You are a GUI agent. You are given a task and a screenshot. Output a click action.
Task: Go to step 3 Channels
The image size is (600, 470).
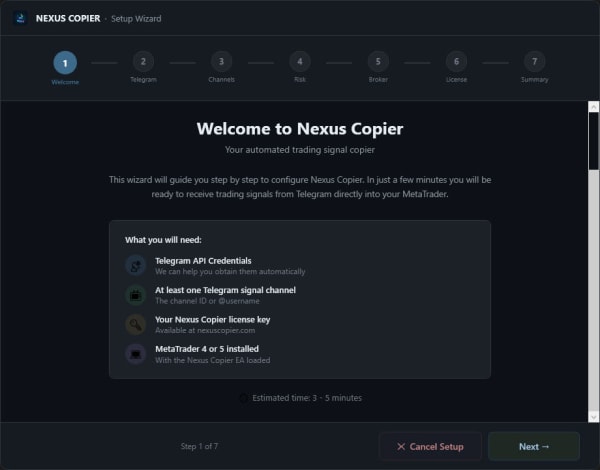coord(221,62)
